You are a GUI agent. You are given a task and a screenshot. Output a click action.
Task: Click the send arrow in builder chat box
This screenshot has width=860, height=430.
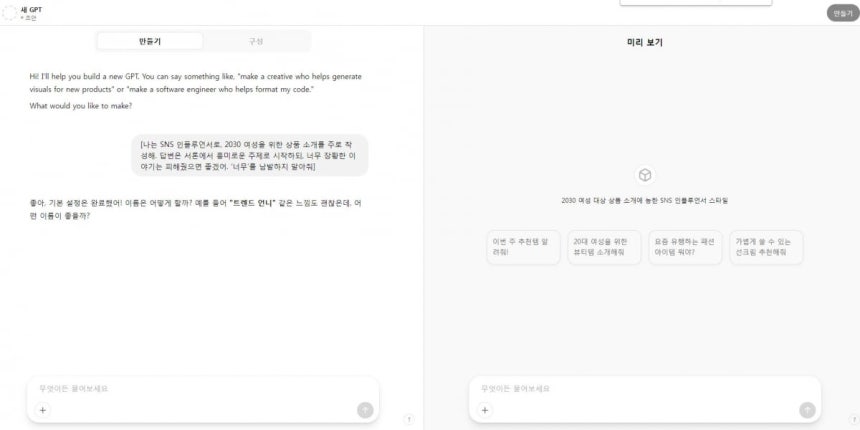(365, 410)
